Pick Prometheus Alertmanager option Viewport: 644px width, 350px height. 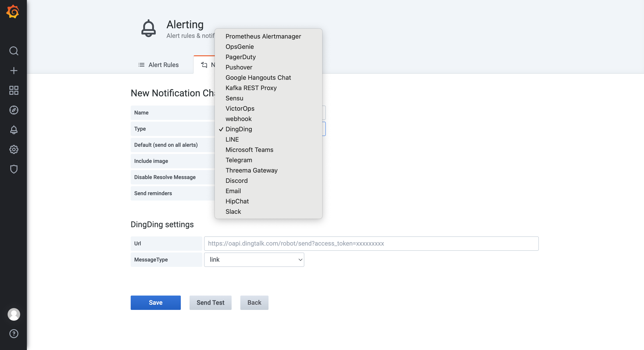[263, 36]
